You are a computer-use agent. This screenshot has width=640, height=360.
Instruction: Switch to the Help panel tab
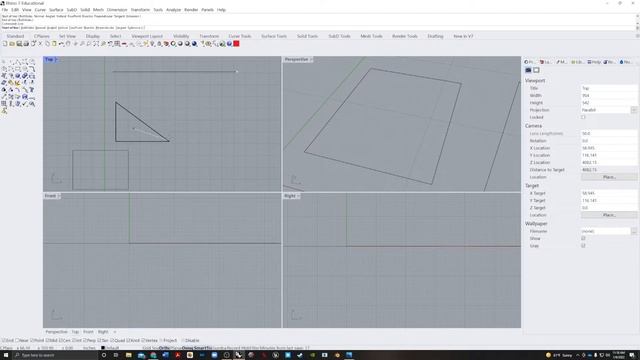(x=594, y=62)
